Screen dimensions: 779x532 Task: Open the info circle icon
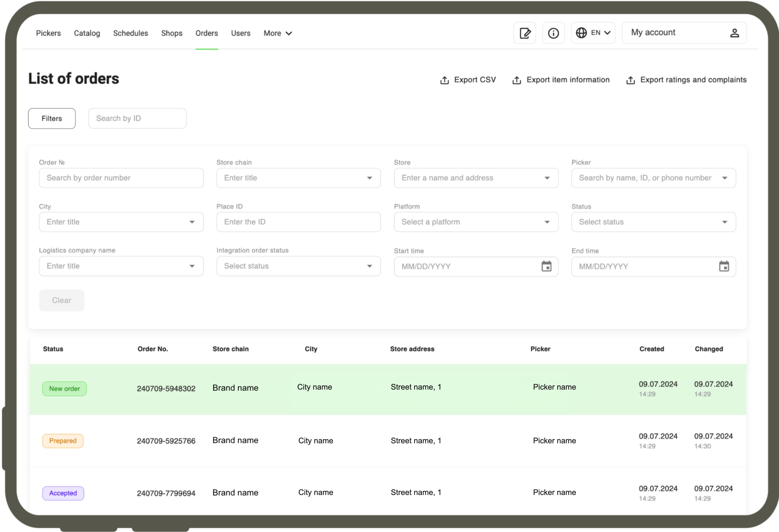[x=553, y=33]
